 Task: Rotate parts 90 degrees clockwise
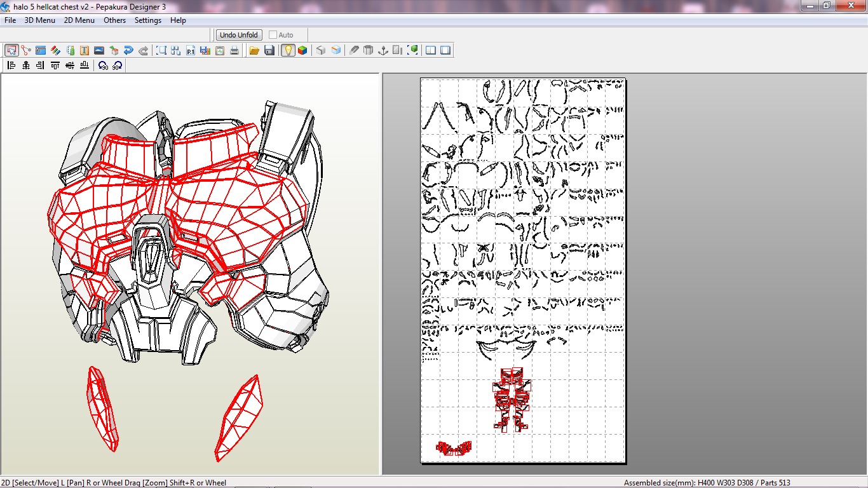[118, 65]
